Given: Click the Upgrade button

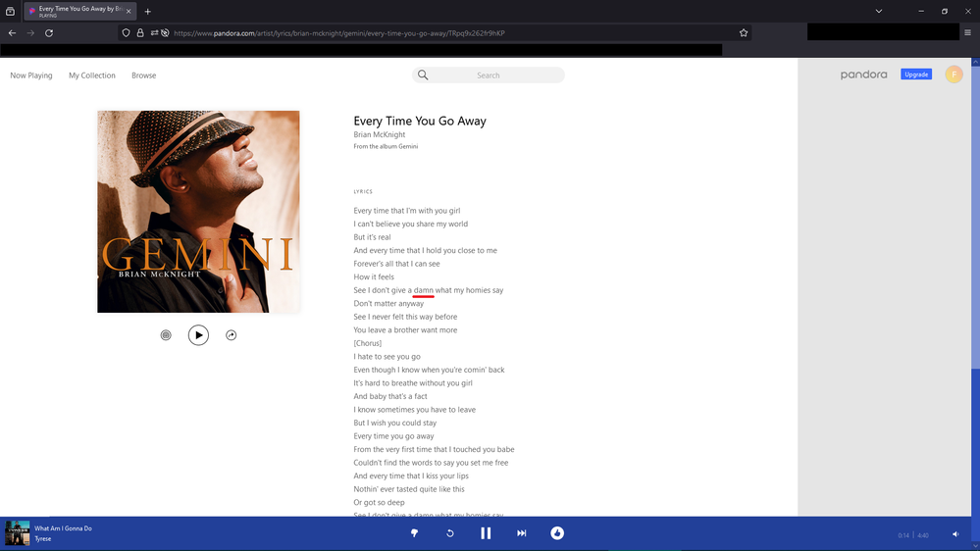Looking at the screenshot, I should 916,75.
